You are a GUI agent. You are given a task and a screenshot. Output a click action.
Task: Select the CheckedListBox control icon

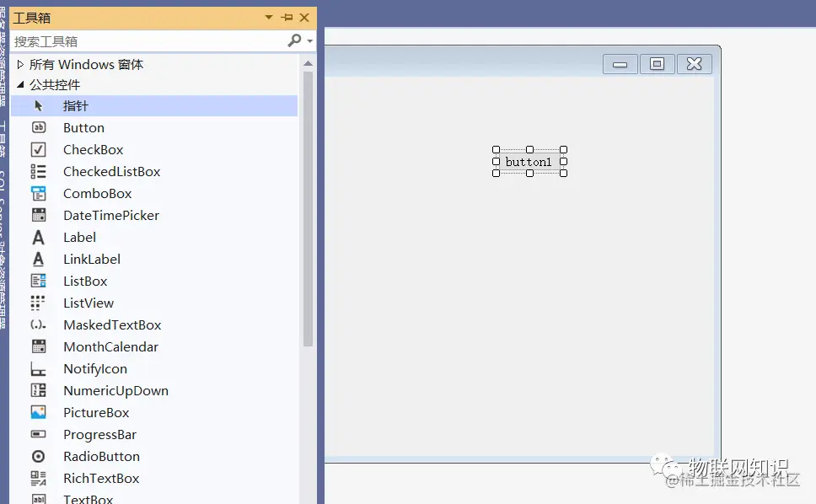[39, 172]
